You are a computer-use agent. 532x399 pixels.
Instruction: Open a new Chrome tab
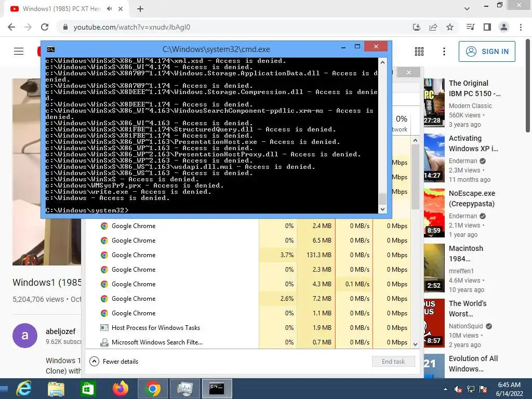pyautogui.click(x=140, y=9)
